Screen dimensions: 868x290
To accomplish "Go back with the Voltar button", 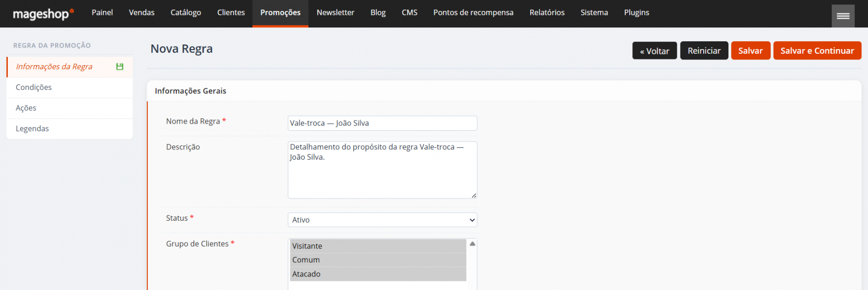I will tap(654, 51).
